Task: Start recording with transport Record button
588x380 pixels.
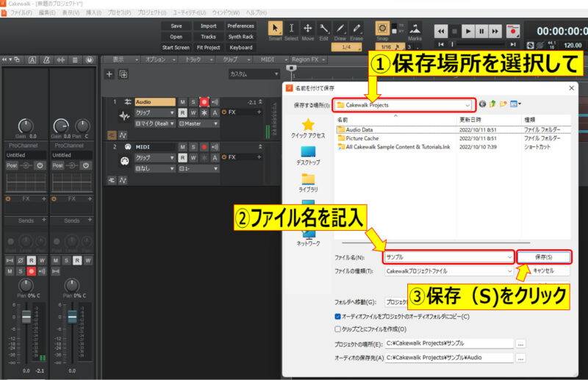Action: (512, 32)
